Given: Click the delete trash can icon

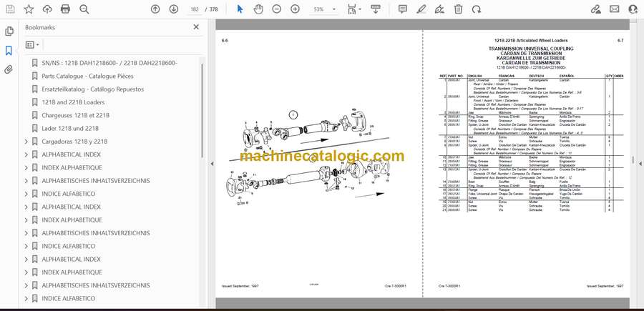Looking at the screenshot, I should tap(459, 9).
